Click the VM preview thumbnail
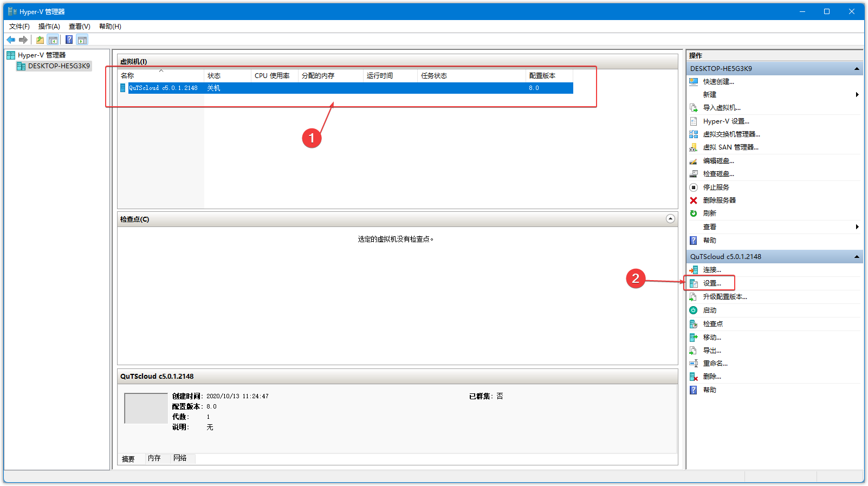The image size is (868, 486). [146, 408]
